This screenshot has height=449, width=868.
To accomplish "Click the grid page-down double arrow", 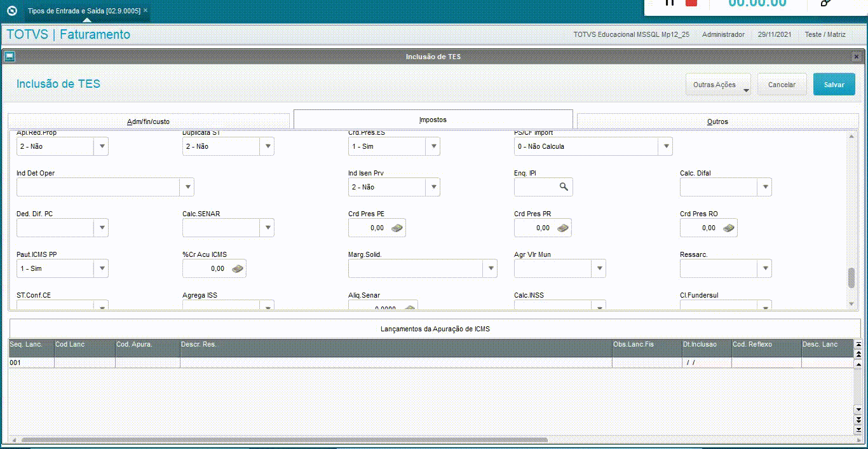I will 858,420.
